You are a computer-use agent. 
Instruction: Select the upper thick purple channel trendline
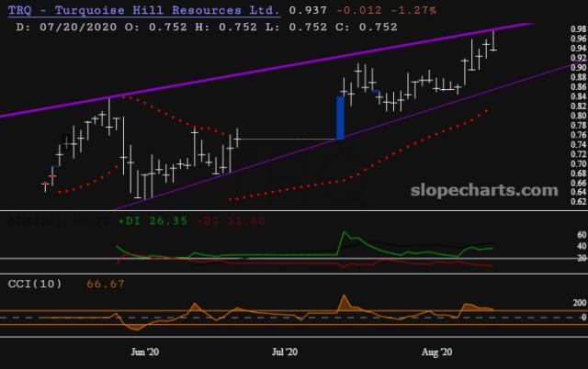pyautogui.click(x=276, y=70)
